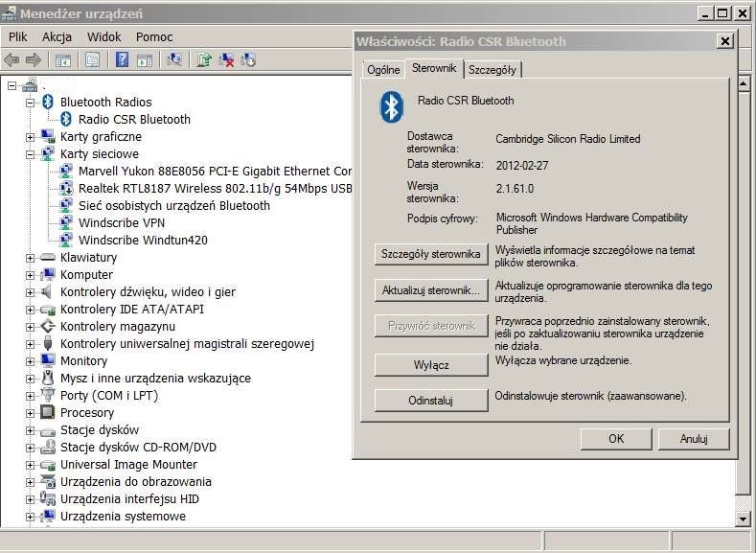Click the Wyłącz button

[431, 365]
